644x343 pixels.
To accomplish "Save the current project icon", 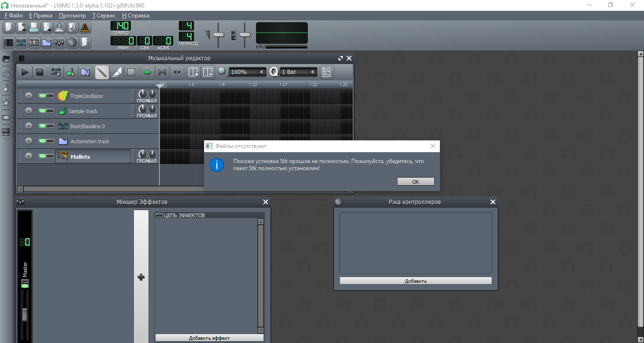I will [x=59, y=27].
